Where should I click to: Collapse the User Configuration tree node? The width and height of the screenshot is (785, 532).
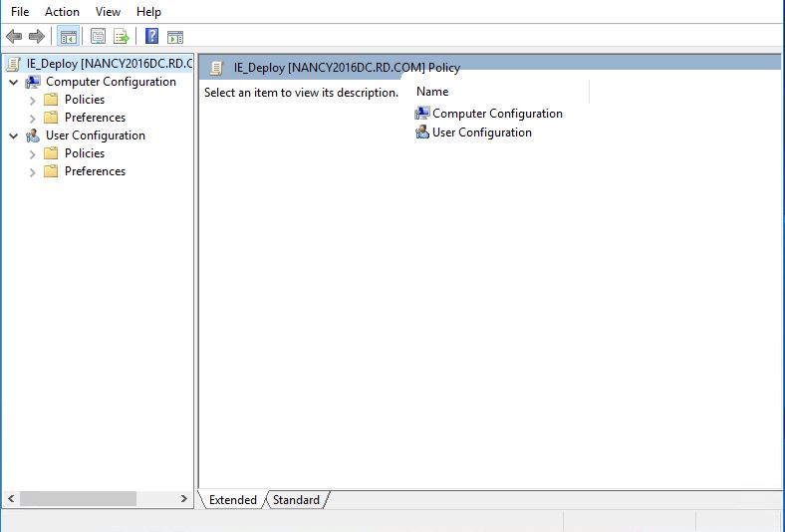click(14, 135)
